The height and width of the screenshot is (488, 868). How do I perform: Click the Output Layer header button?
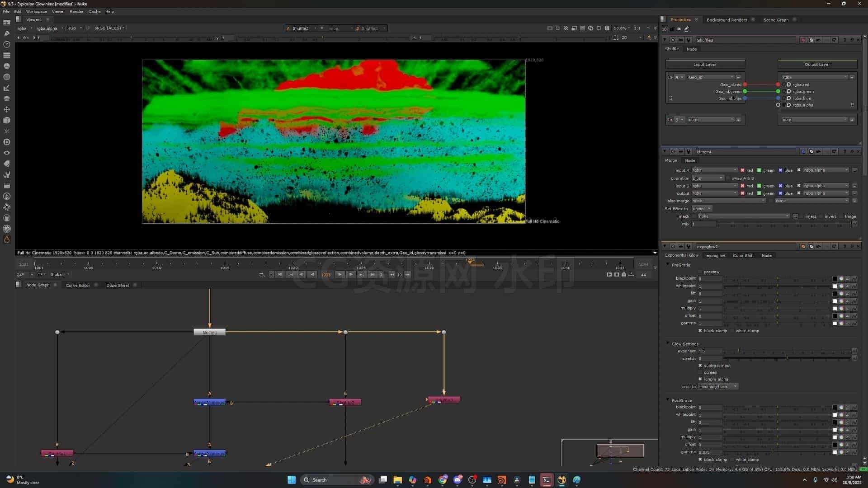tap(817, 64)
